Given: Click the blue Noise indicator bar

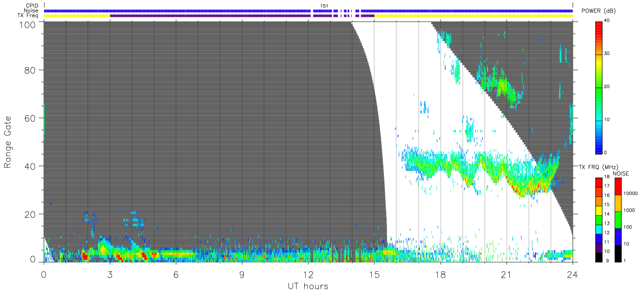Looking at the screenshot, I should tap(308, 10).
